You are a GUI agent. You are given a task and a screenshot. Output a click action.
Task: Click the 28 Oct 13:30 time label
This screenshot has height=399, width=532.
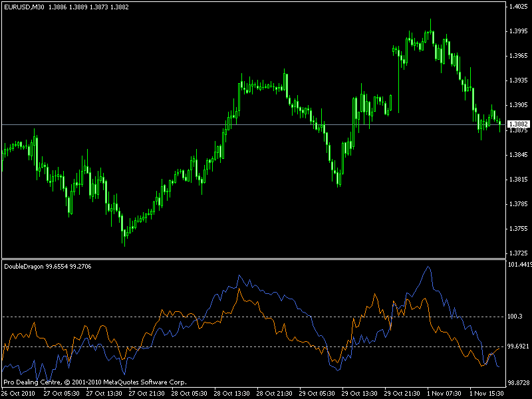coord(231,394)
